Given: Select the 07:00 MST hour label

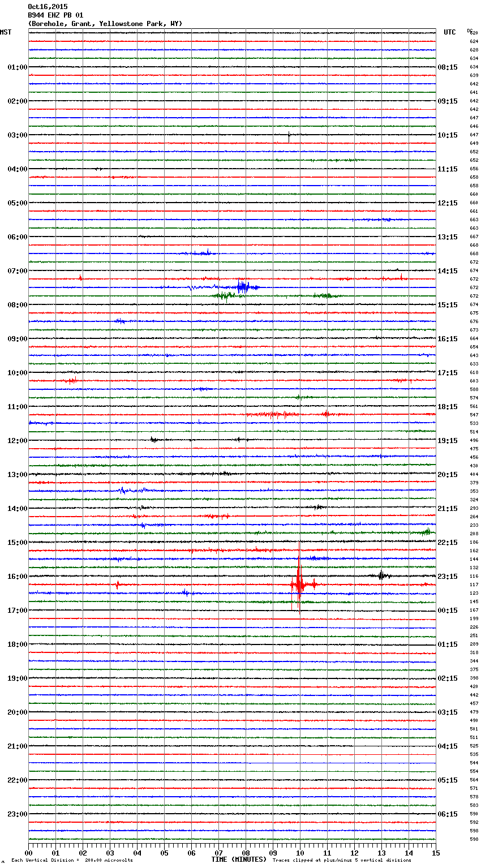Looking at the screenshot, I should point(17,271).
